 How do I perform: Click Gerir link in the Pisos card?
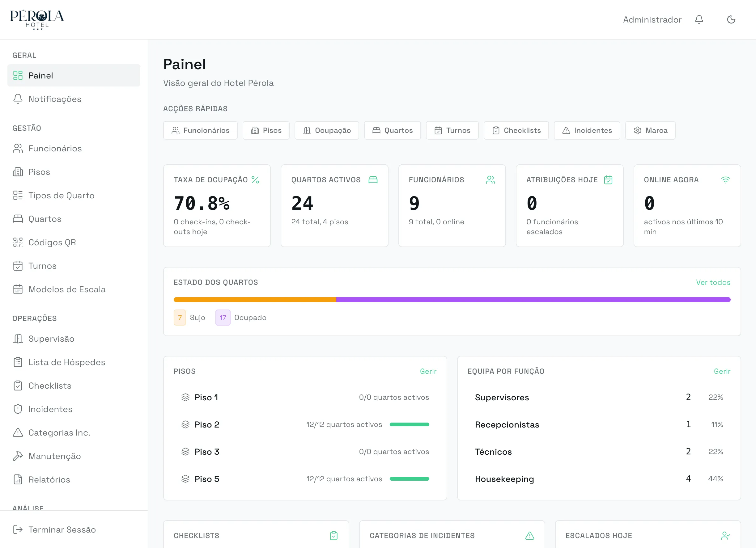[x=428, y=371]
